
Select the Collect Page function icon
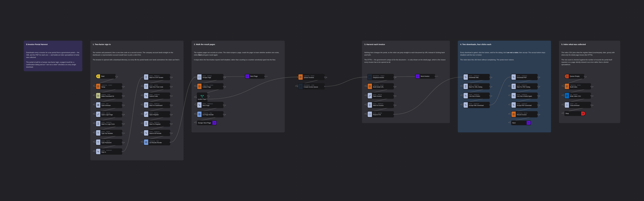199,86
